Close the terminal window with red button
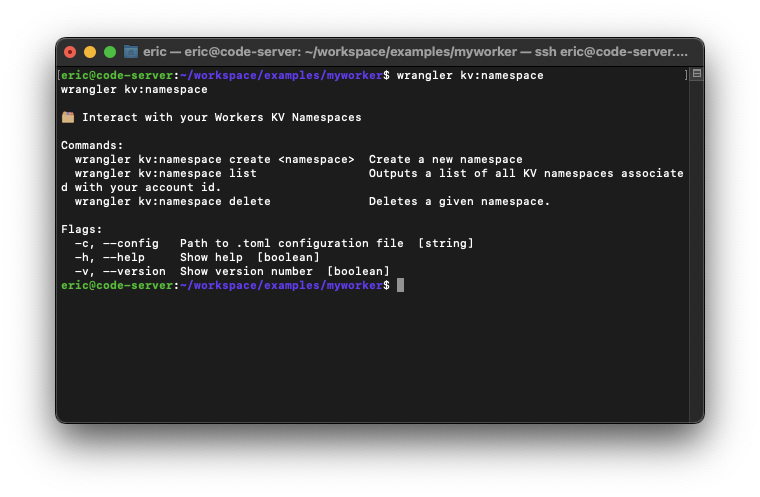The width and height of the screenshot is (760, 497). point(70,51)
